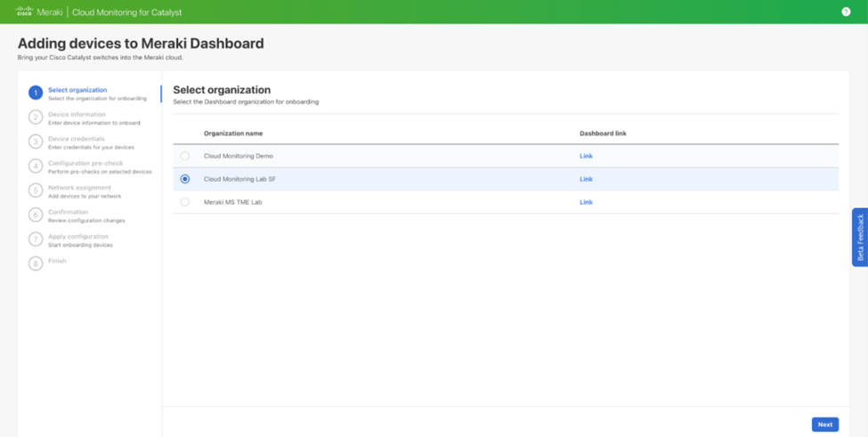The image size is (868, 437).
Task: Click 'Add devices to your network' description
Action: point(85,196)
